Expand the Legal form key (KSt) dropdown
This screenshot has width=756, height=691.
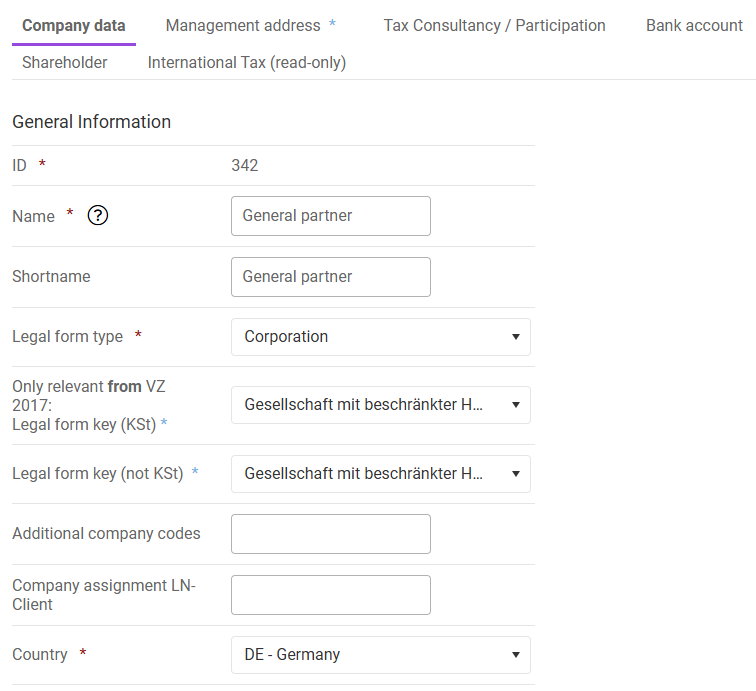click(x=380, y=405)
